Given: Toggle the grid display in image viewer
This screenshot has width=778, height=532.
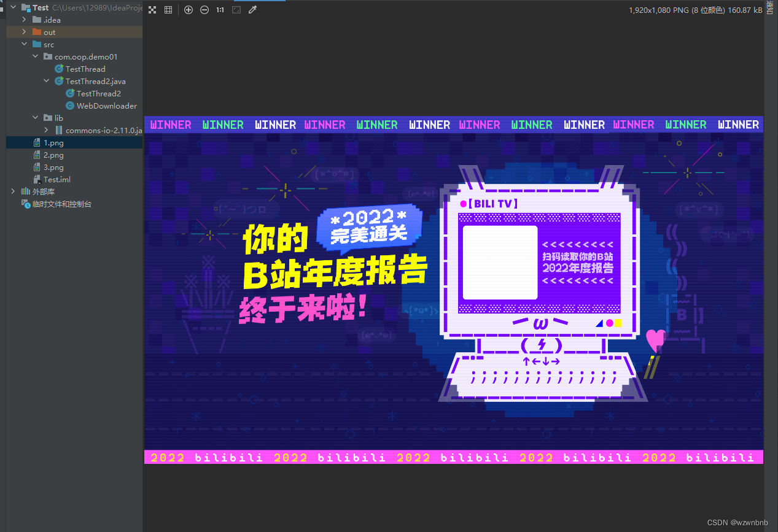Looking at the screenshot, I should coord(168,10).
